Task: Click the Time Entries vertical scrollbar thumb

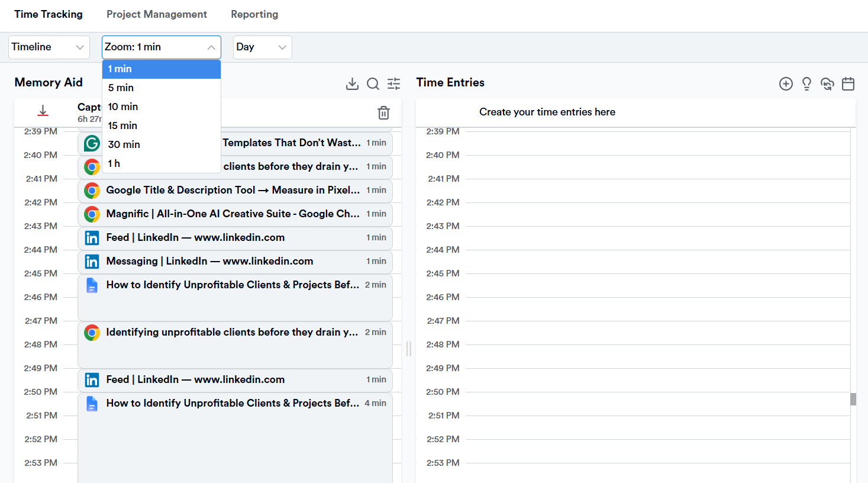Action: pyautogui.click(x=853, y=399)
